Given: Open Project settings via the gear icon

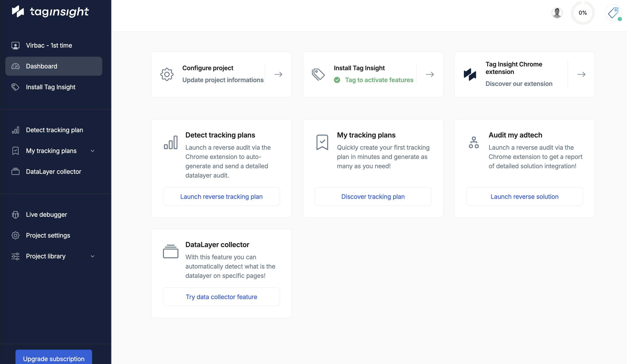Looking at the screenshot, I should pos(15,235).
